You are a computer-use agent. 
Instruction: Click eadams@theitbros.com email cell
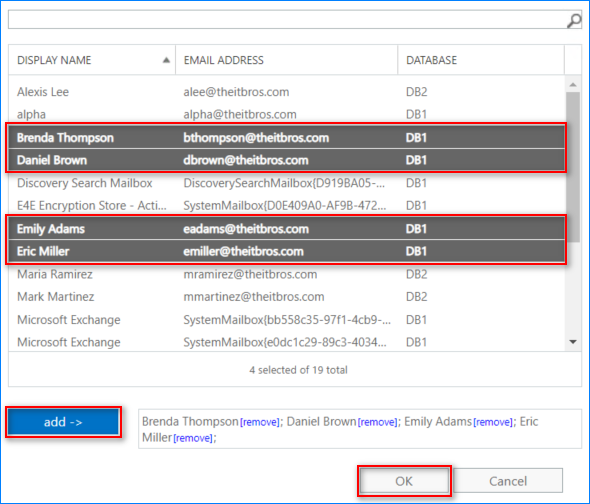(x=246, y=229)
